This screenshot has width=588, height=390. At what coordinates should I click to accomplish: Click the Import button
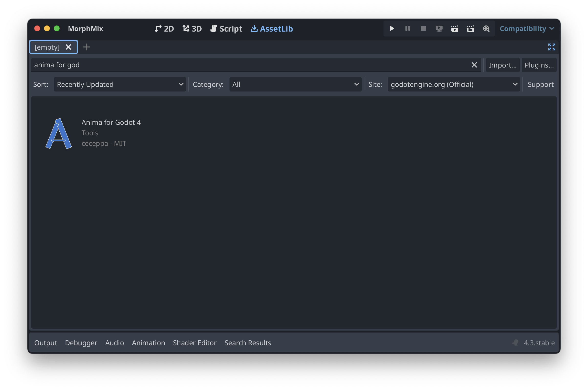tap(502, 65)
